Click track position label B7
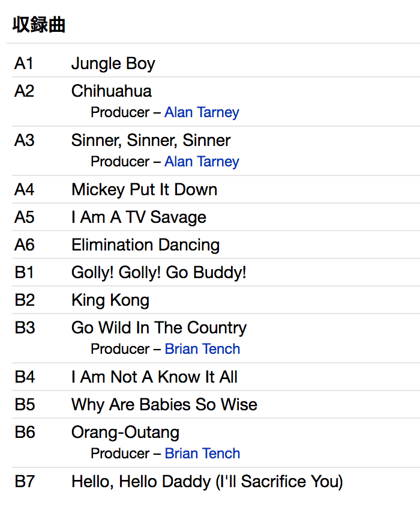 (x=25, y=482)
